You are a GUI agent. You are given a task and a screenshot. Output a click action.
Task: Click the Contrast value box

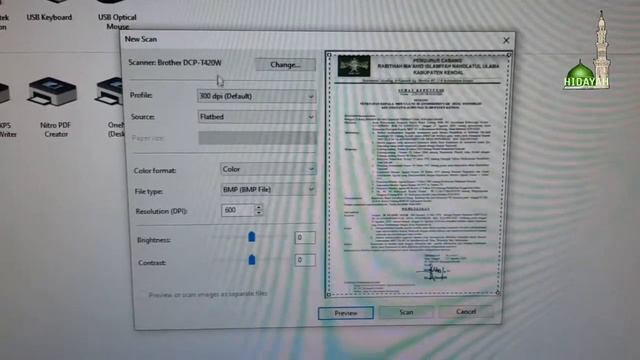305,260
